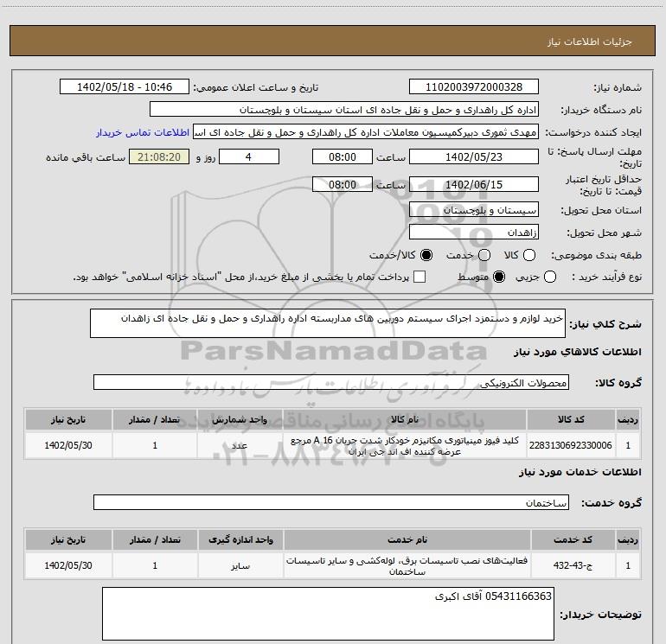The width and height of the screenshot is (666, 644).
Task: Click response deadline date 1402/05/23 field
Action: coord(474,157)
